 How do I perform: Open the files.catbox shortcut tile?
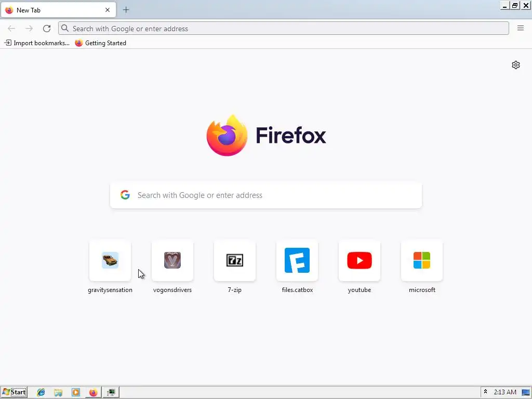coord(297,261)
